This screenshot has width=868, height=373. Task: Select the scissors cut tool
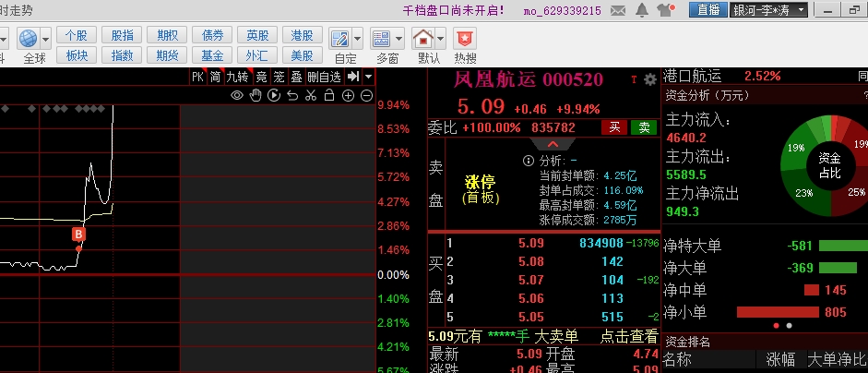pos(311,95)
